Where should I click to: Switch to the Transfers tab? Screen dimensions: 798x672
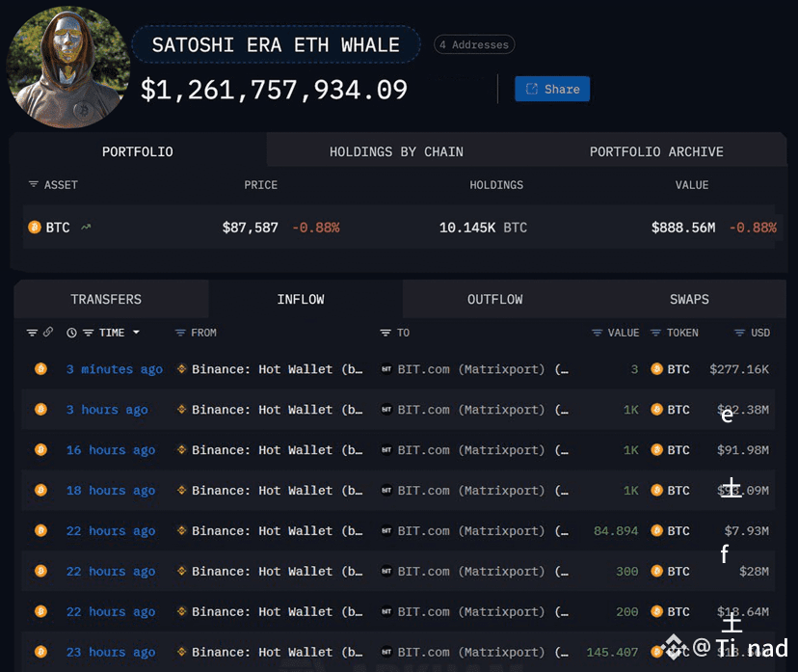click(x=106, y=299)
